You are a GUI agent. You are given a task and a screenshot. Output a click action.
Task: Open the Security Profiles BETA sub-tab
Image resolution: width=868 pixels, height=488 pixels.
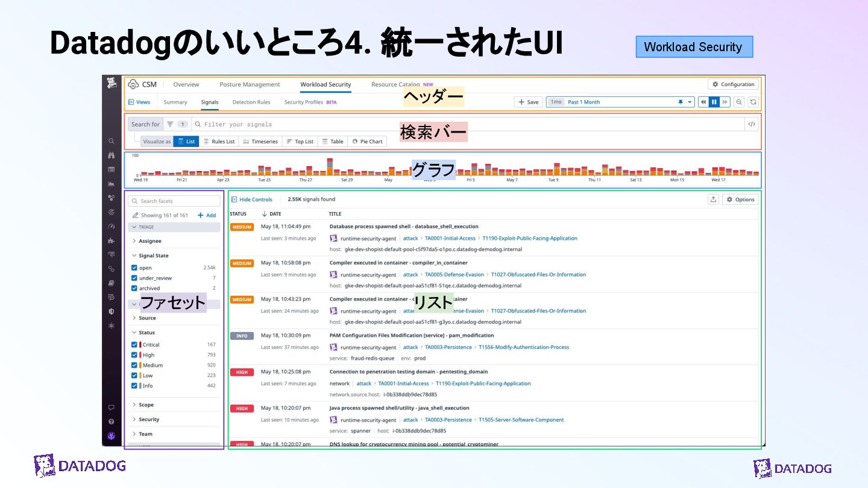pos(310,102)
